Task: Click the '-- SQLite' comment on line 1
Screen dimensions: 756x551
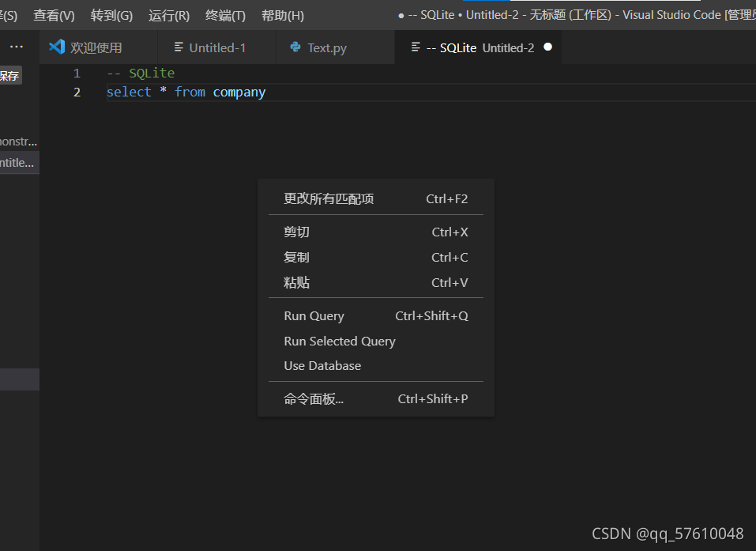Action: click(x=141, y=73)
